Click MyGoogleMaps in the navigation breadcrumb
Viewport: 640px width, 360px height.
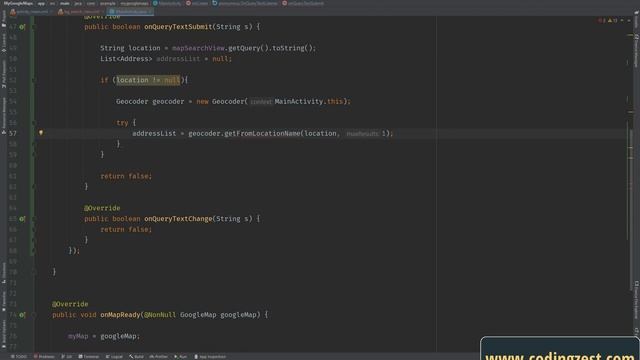(18, 3)
